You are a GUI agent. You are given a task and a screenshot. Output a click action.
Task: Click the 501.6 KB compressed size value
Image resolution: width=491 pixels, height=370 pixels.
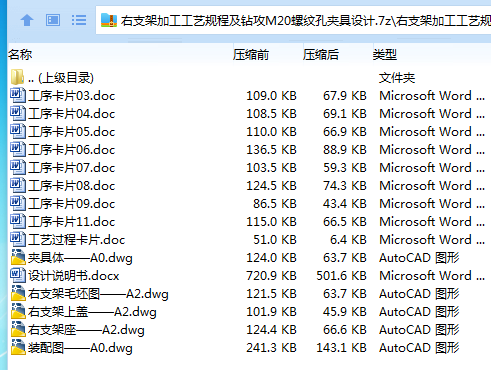341,276
